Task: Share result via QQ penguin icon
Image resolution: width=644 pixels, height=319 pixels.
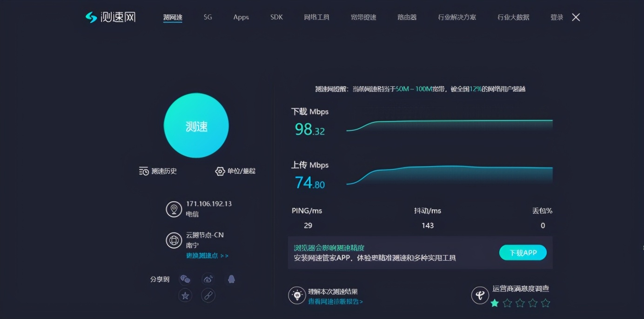Action: tap(231, 279)
